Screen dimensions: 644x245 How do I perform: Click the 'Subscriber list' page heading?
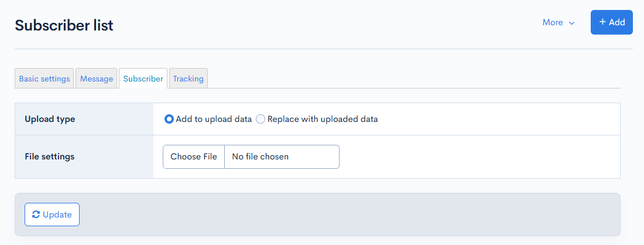(x=64, y=25)
